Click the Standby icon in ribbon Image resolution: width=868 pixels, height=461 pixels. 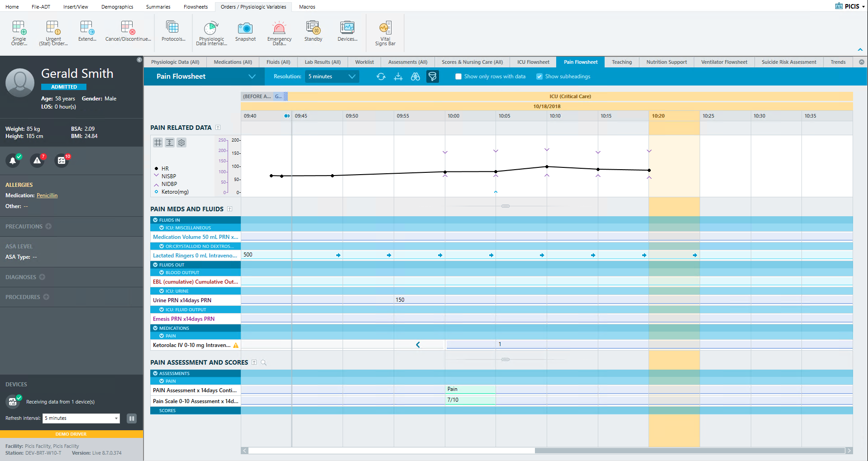(313, 29)
